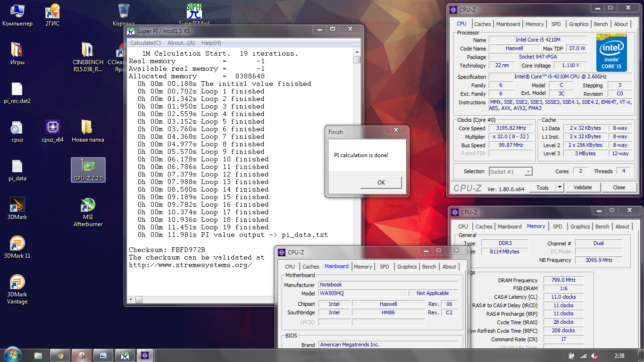Open the 2ГИС desktop shortcut
The width and height of the screenshot is (644, 362).
52,14
